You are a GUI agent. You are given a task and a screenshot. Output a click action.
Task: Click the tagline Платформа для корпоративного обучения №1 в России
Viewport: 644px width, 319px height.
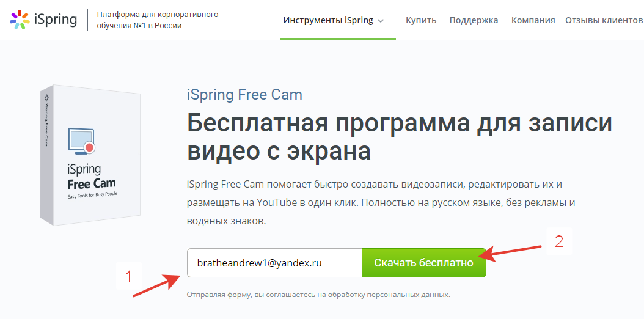[158, 20]
